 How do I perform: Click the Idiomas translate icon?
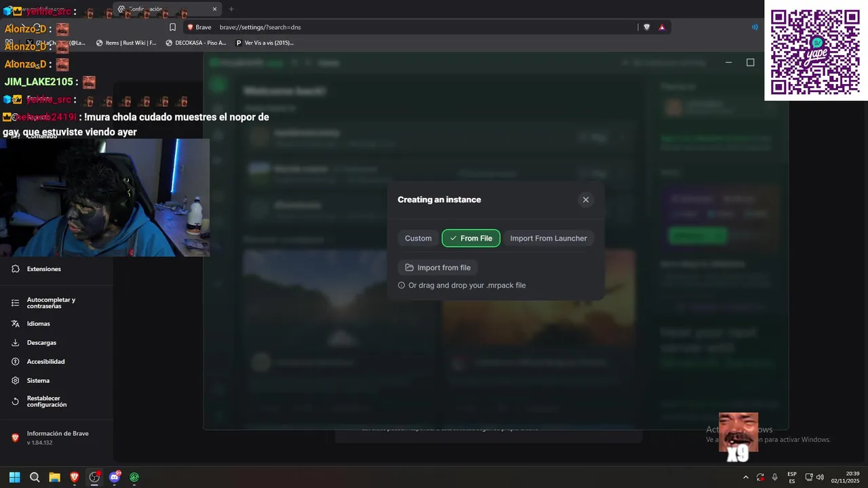click(x=15, y=324)
